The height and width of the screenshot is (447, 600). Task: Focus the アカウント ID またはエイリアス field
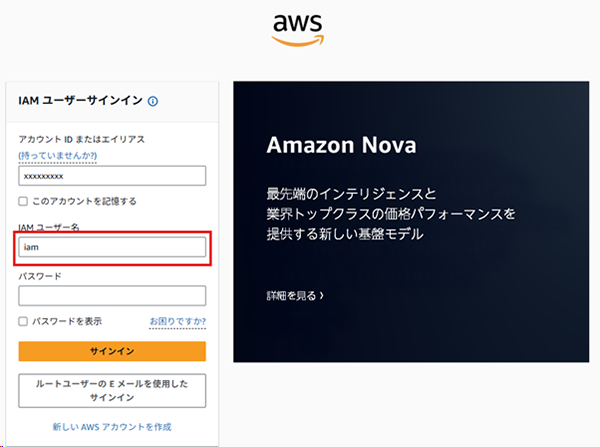tap(112, 176)
